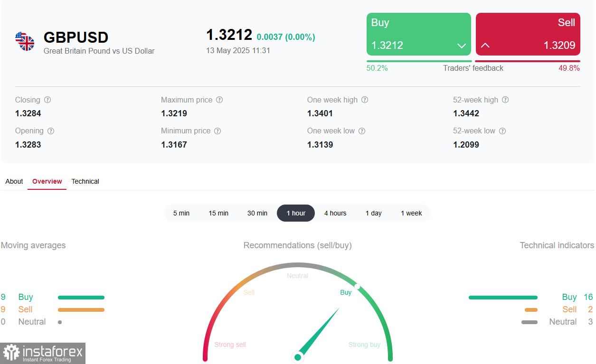Screen dimensions: 596x364
Task: Click the Opening value 1.3283
Action: (28, 145)
